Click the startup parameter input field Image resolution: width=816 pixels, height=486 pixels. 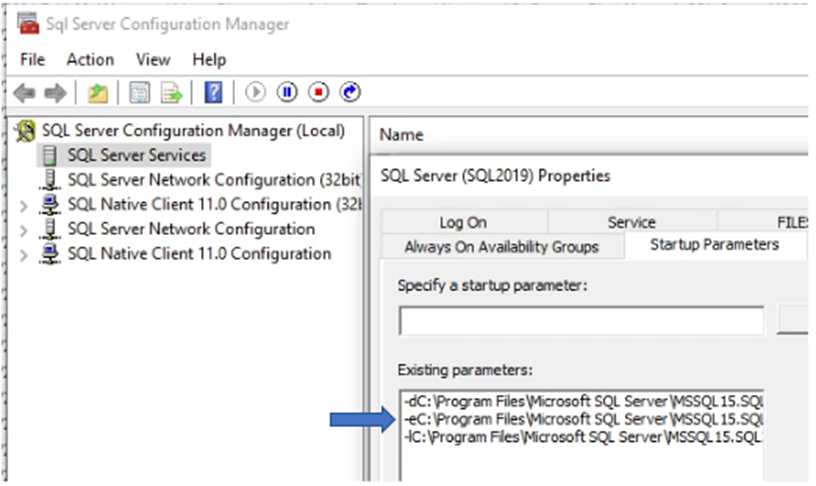(581, 320)
